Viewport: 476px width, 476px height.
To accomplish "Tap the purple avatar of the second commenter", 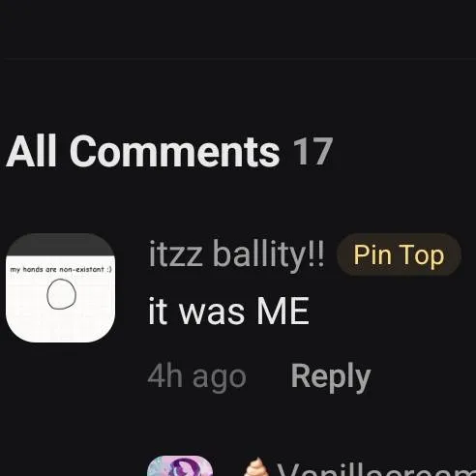I will coord(180,465).
